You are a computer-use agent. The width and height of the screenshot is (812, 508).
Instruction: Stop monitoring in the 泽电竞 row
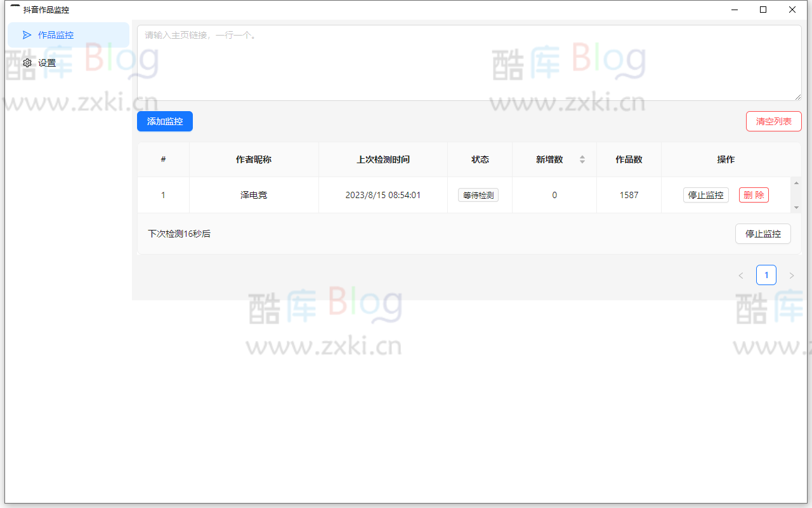705,195
